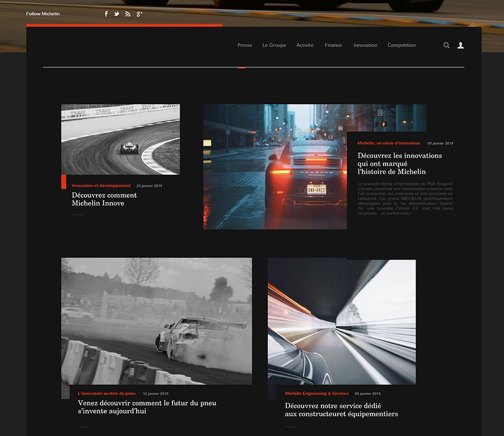This screenshot has height=436, width=504.
Task: Open the race track thumbnail image
Action: pos(120,139)
